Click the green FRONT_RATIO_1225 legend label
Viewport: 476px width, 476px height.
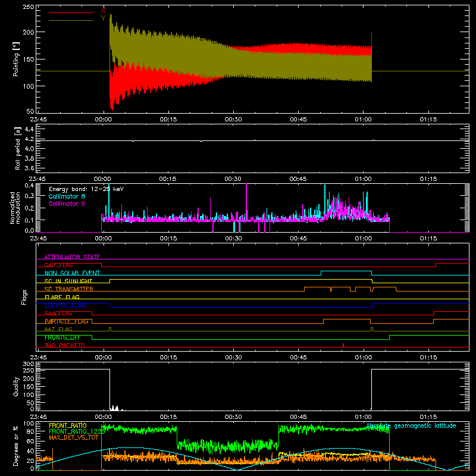(77, 431)
